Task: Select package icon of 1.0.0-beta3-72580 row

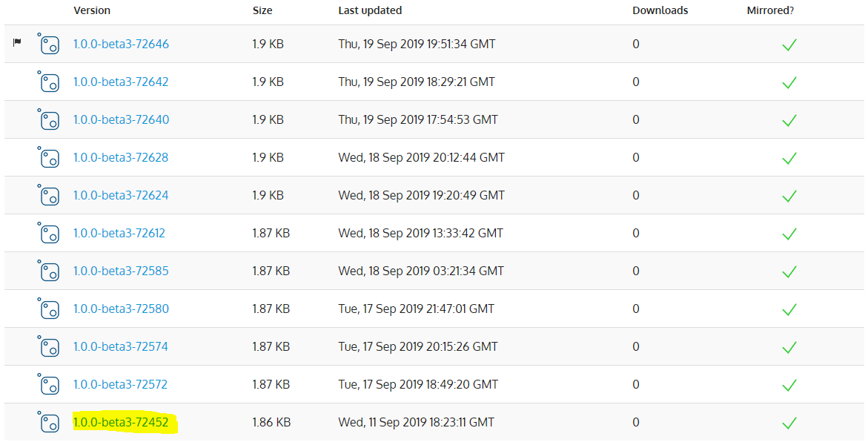Action: point(49,309)
